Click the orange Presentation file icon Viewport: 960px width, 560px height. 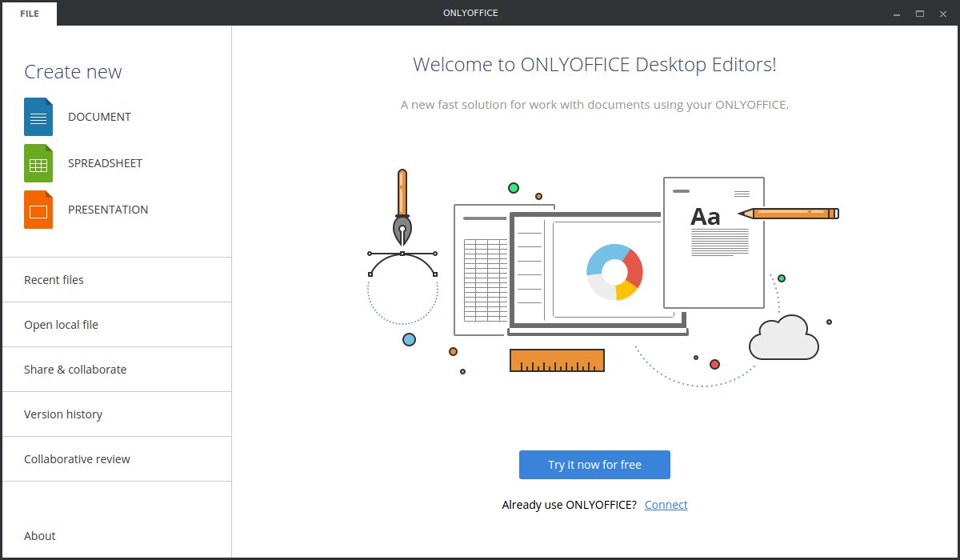(x=38, y=210)
